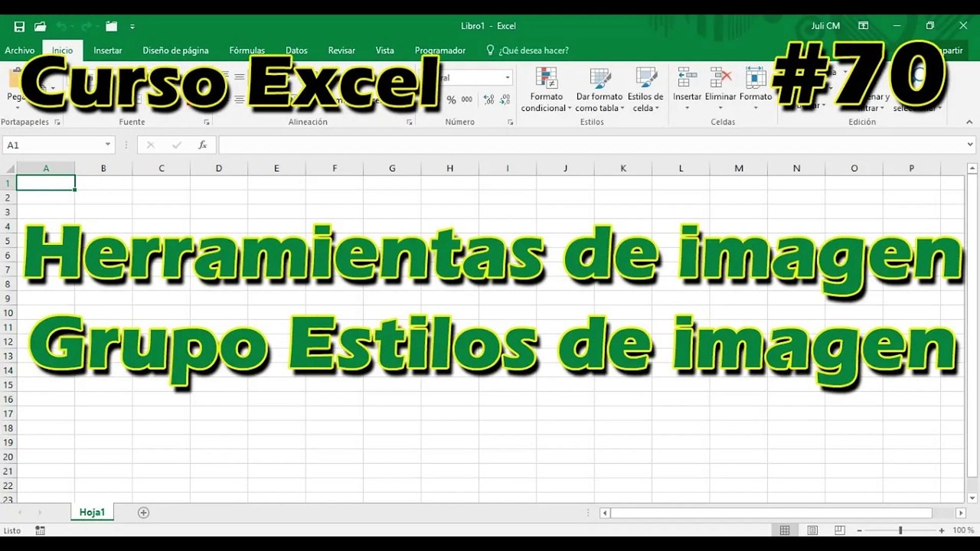Switch to Normal view button
Screen dimensions: 980x551
pos(785,530)
